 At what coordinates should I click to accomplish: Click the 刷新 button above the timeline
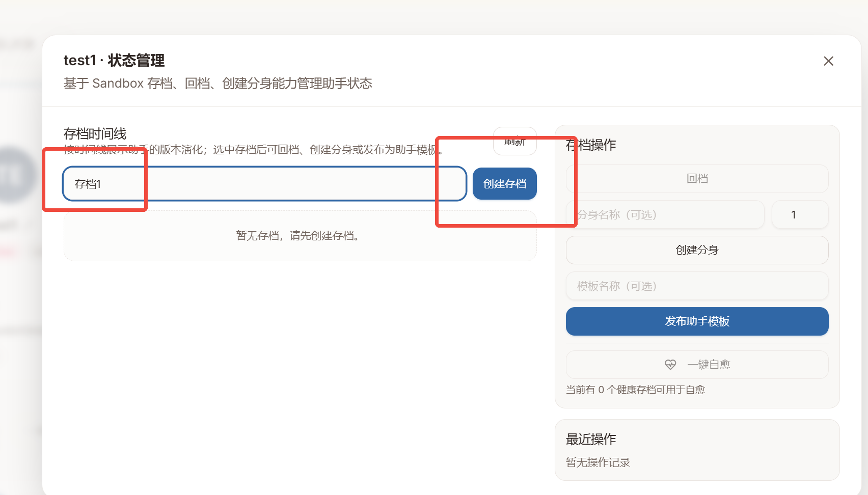[514, 141]
